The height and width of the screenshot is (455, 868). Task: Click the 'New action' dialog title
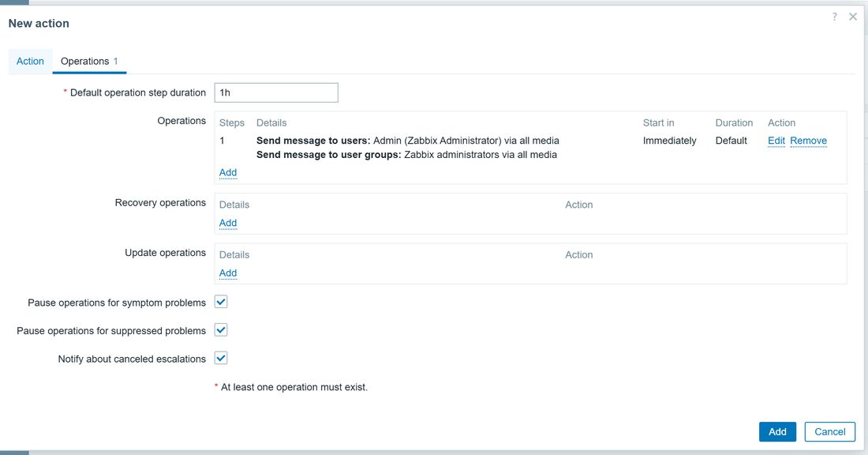(39, 23)
